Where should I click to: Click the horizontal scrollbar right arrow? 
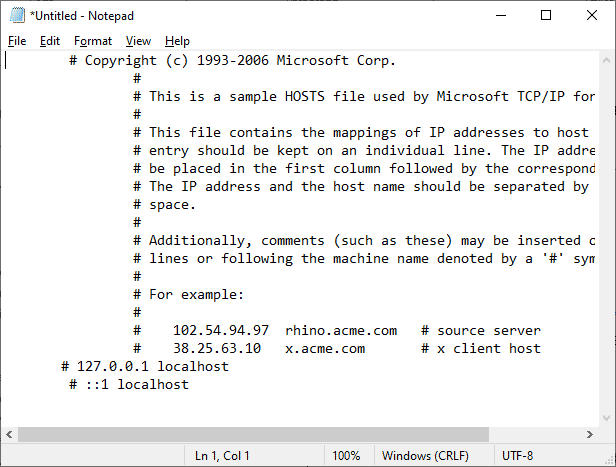tap(590, 434)
